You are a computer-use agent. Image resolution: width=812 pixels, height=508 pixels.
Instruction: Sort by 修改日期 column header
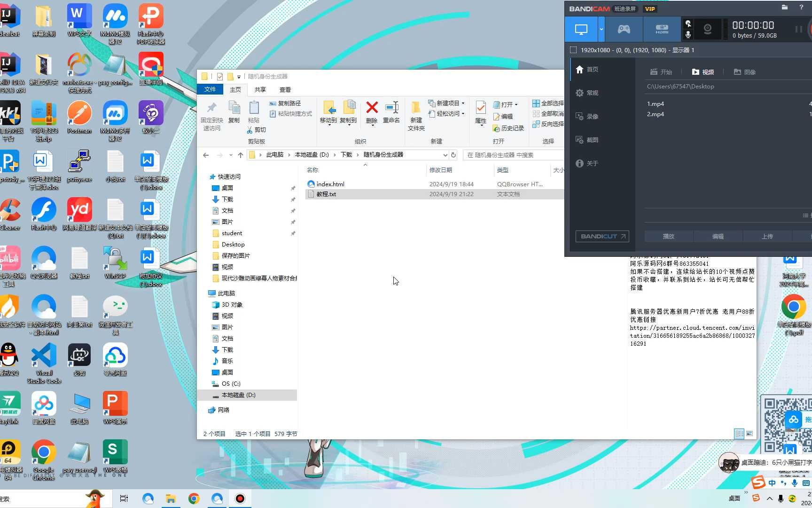[441, 170]
